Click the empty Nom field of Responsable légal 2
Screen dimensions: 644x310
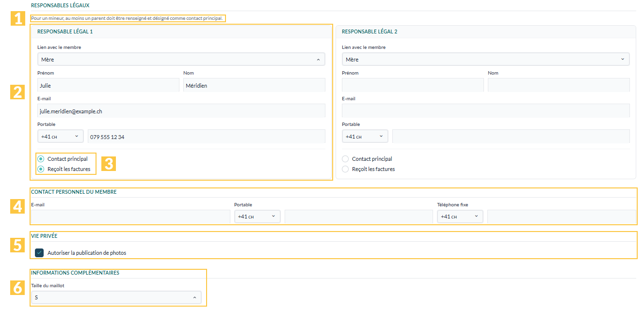(559, 85)
